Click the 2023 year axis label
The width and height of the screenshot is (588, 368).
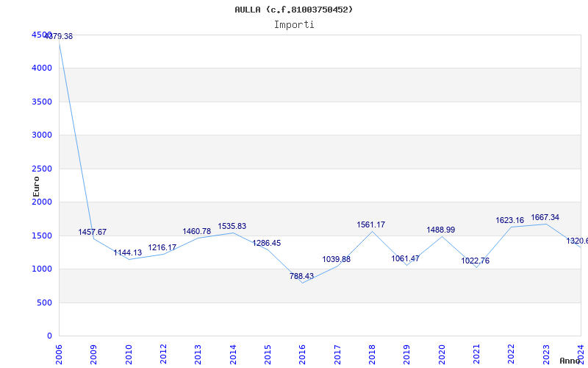pos(546,355)
